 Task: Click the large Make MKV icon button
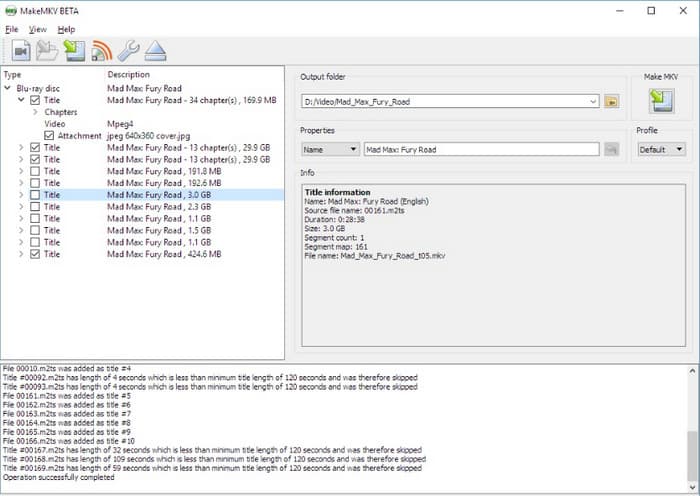pyautogui.click(x=661, y=101)
